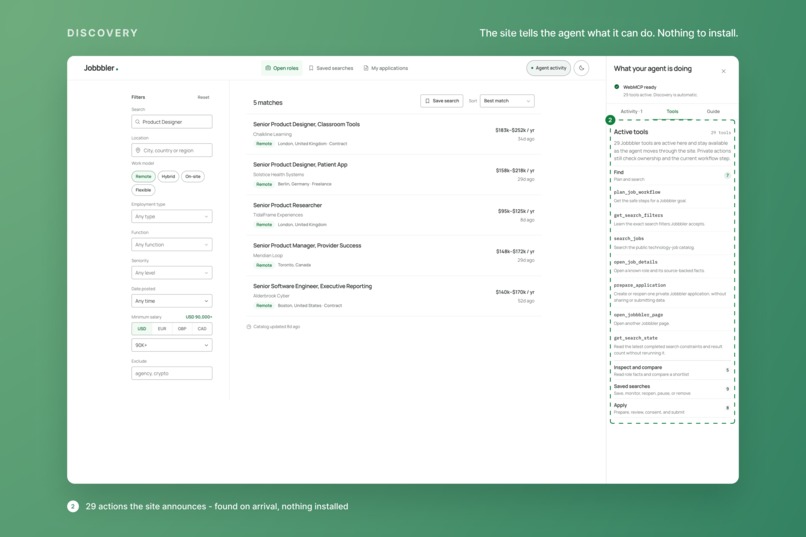Go to the Open roles tab
This screenshot has width=806, height=537.
click(282, 68)
